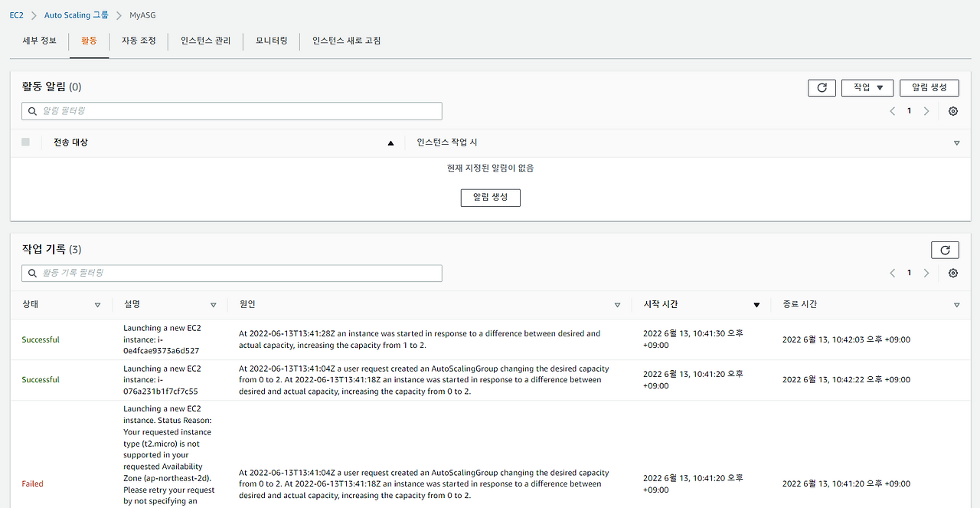
Task: Sort by 설명 column arrow
Action: 214,305
